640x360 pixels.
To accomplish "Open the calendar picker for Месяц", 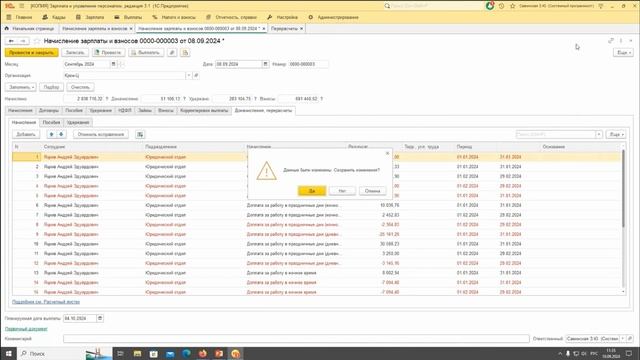I will coord(113,64).
